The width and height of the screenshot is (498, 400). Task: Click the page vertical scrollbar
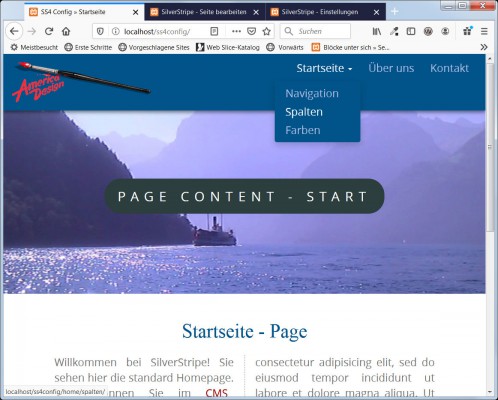(x=489, y=147)
